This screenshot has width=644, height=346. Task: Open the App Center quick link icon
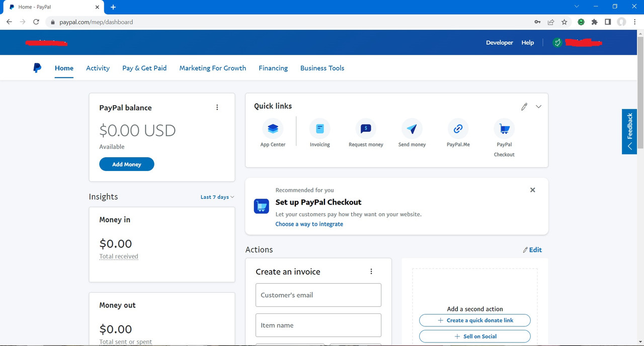(273, 129)
